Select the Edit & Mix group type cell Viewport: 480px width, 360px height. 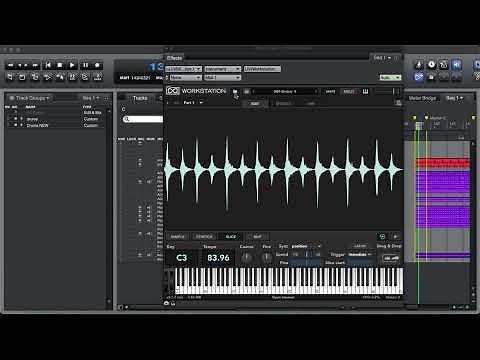[x=92, y=113]
